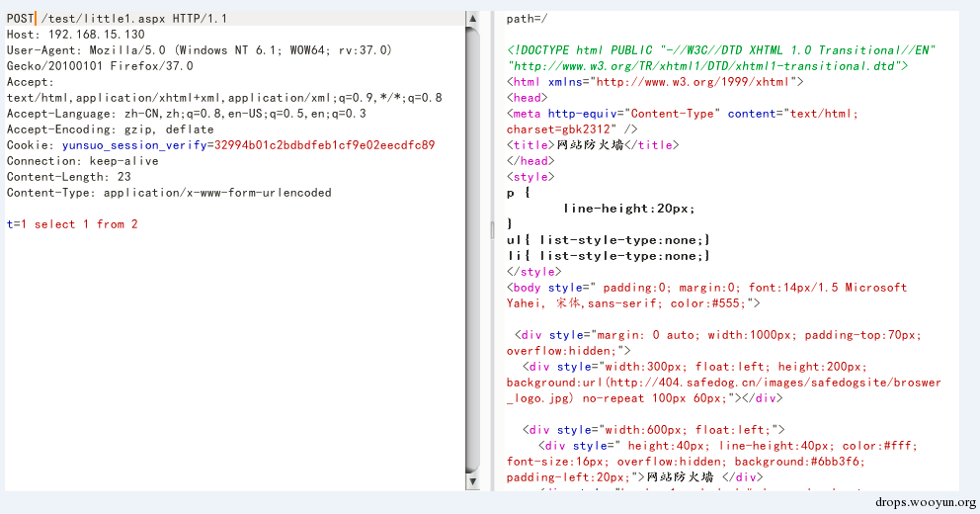Click the meta http-equiv Content-Type line

[x=683, y=114]
